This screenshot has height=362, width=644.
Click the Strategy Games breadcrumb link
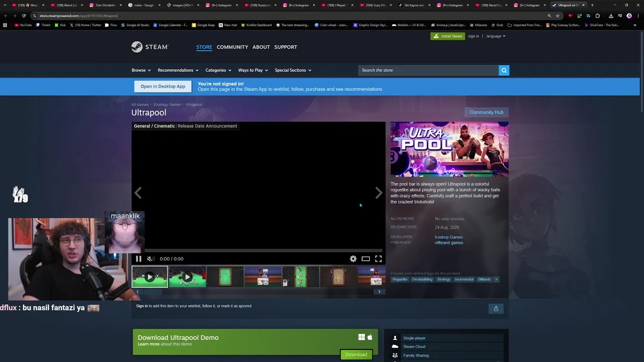167,105
